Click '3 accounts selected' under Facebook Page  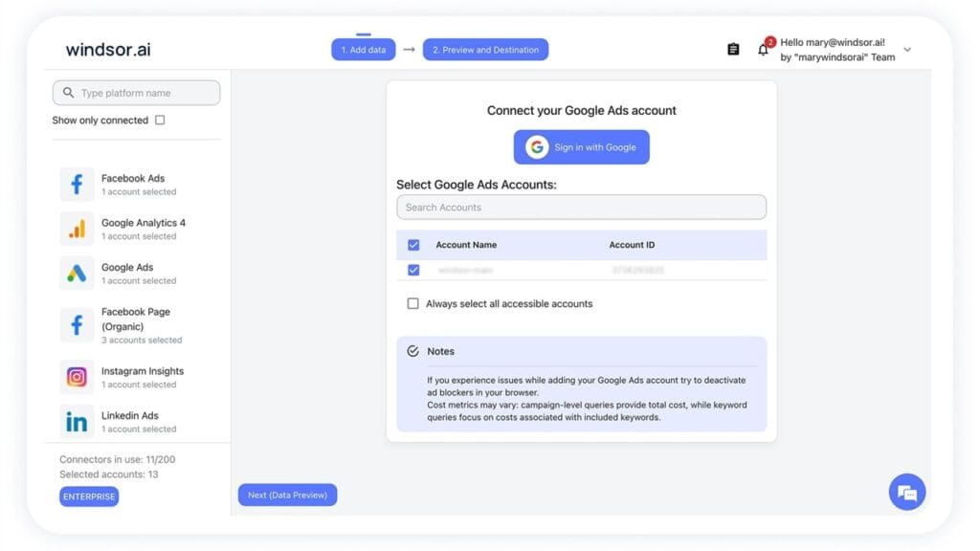pos(142,340)
